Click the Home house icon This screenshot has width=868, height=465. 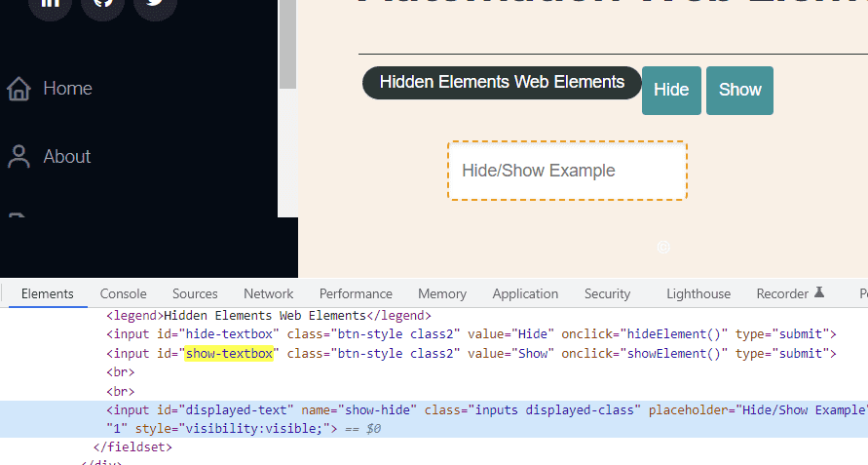[19, 89]
